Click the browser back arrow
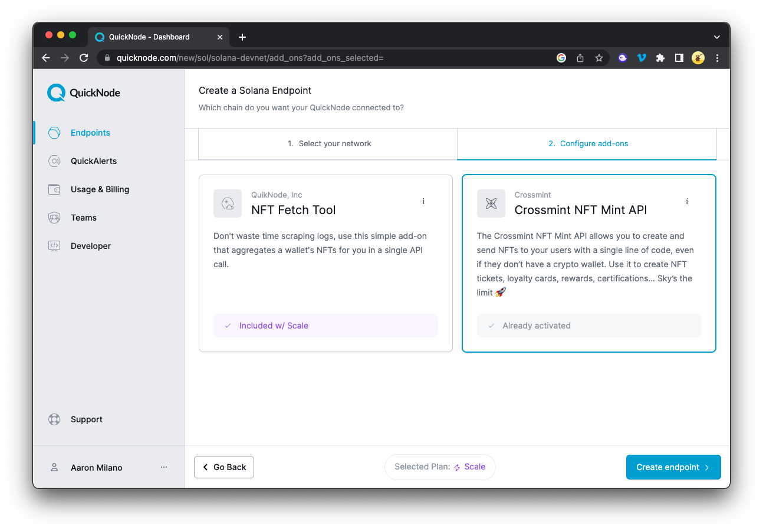The width and height of the screenshot is (763, 532). tap(46, 58)
